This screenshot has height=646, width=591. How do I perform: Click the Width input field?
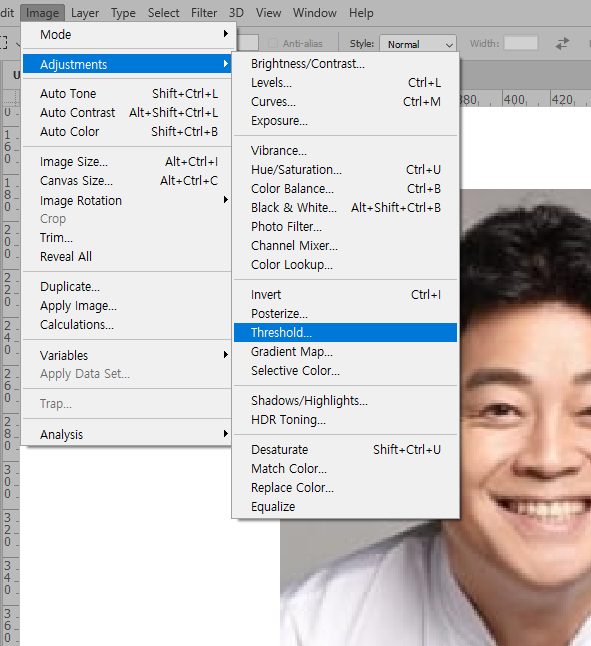pos(521,43)
